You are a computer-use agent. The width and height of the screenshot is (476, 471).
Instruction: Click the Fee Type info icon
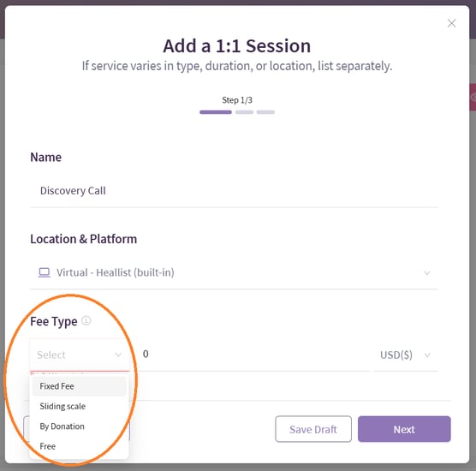pyautogui.click(x=86, y=320)
